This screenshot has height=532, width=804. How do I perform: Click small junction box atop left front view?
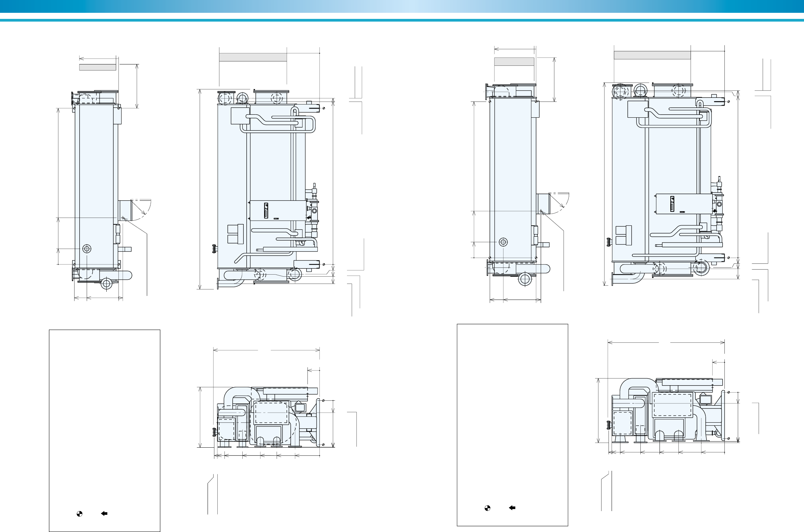(x=240, y=115)
